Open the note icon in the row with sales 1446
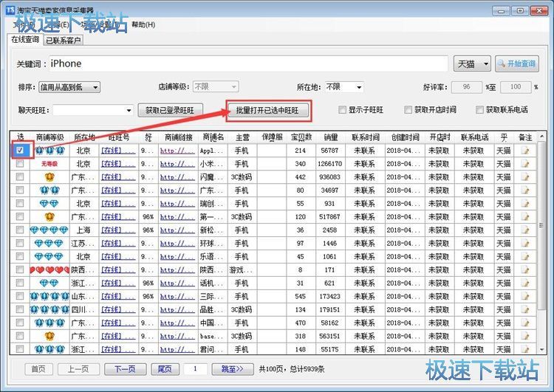554x392 pixels. pyautogui.click(x=525, y=244)
